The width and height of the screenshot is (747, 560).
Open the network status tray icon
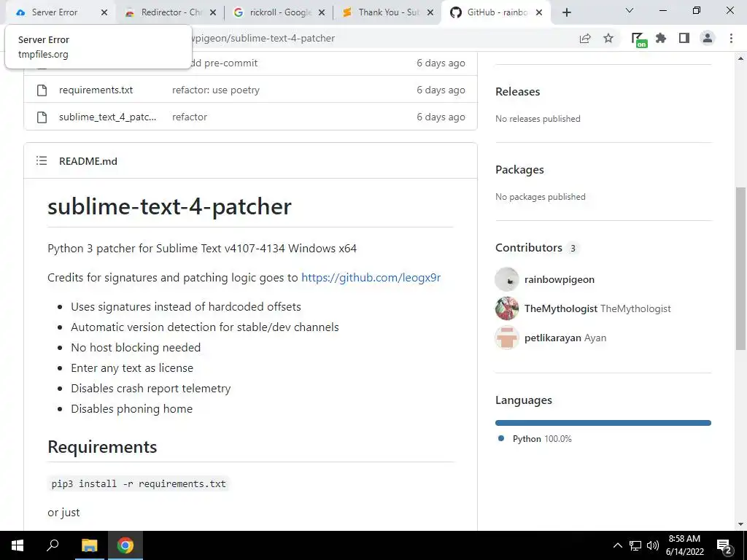pos(635,545)
